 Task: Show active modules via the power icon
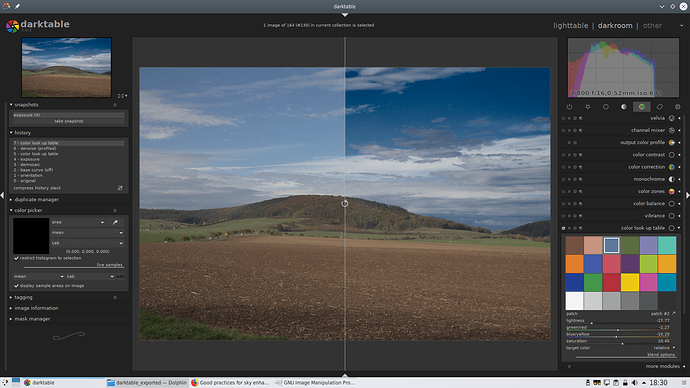(x=569, y=107)
